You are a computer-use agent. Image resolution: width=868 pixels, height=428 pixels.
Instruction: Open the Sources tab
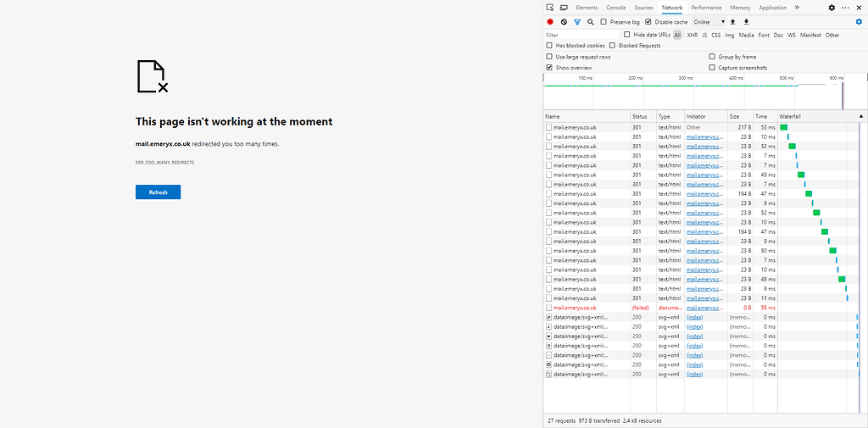[644, 8]
